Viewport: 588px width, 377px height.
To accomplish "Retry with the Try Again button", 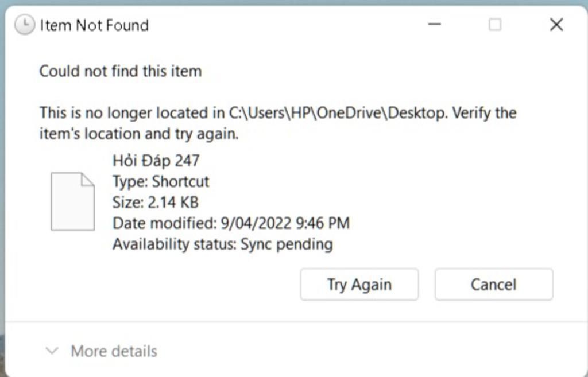I will pos(359,285).
